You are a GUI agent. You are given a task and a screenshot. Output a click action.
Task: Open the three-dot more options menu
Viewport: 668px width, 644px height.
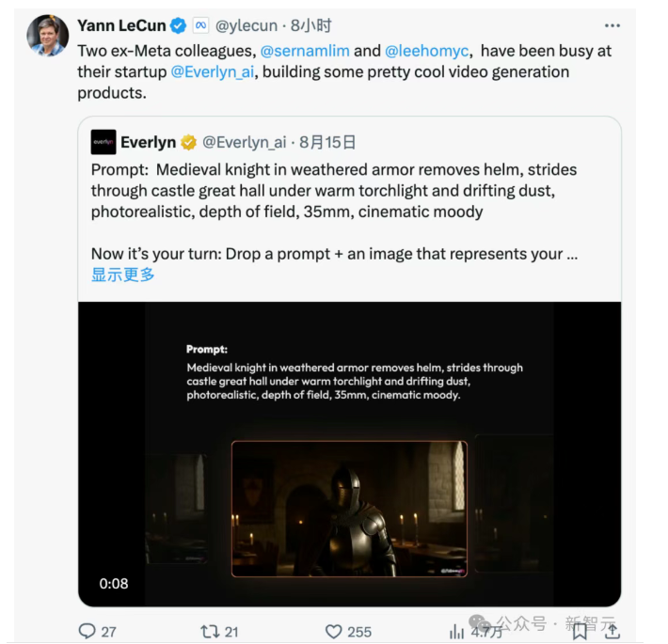tap(612, 26)
